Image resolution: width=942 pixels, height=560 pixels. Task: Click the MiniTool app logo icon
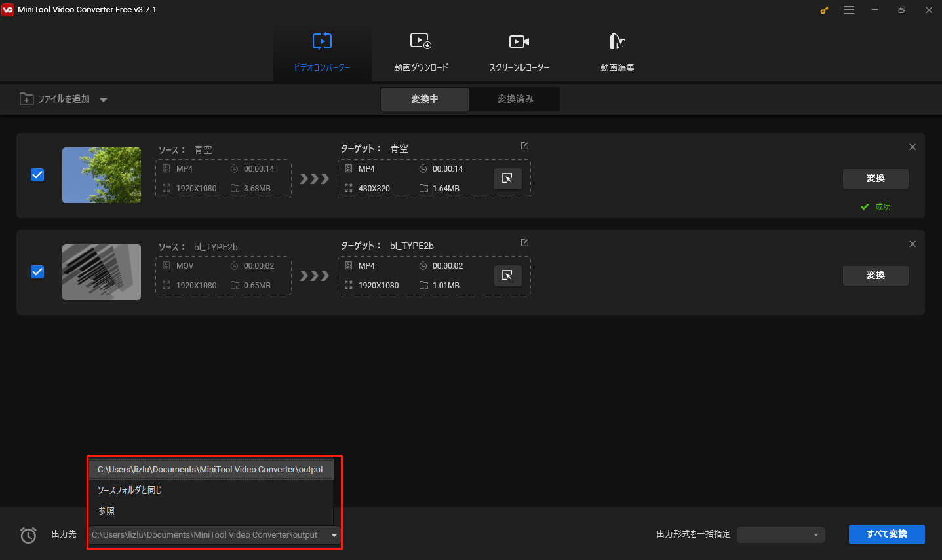pyautogui.click(x=8, y=10)
